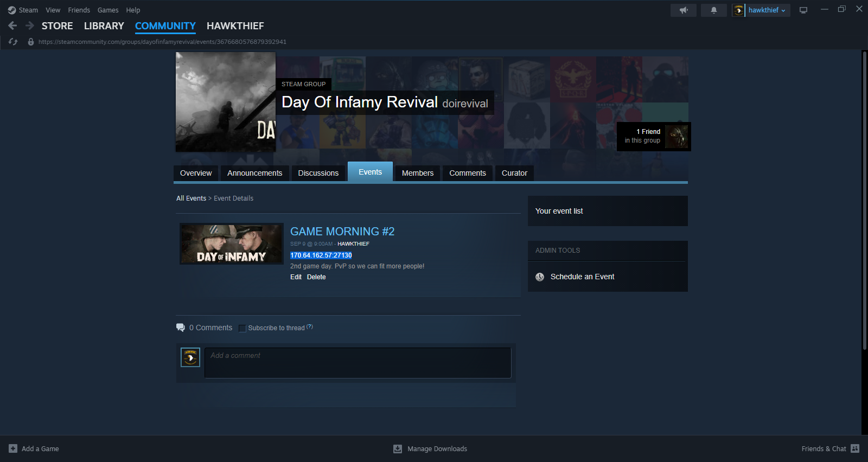Viewport: 868px width, 462px height.
Task: Click the comments speech bubble icon
Action: [181, 328]
